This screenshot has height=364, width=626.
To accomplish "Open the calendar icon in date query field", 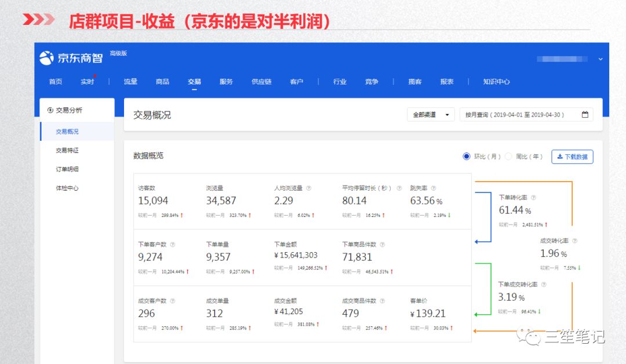I will click(x=585, y=115).
